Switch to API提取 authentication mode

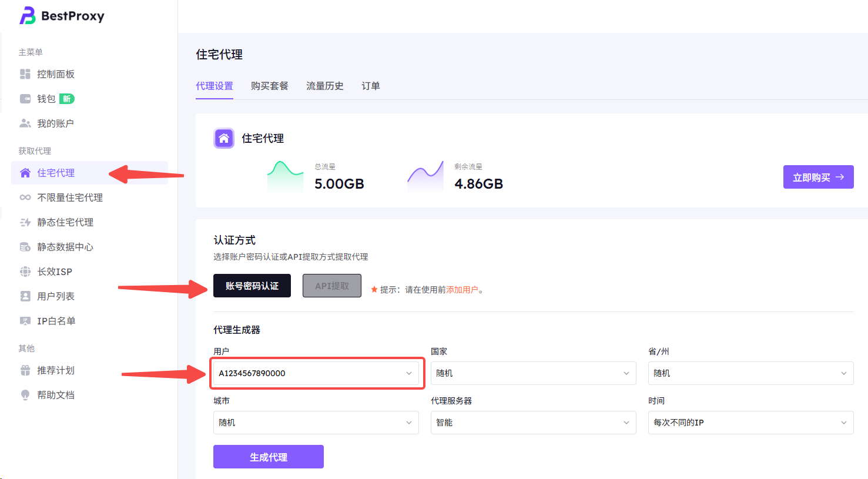331,286
